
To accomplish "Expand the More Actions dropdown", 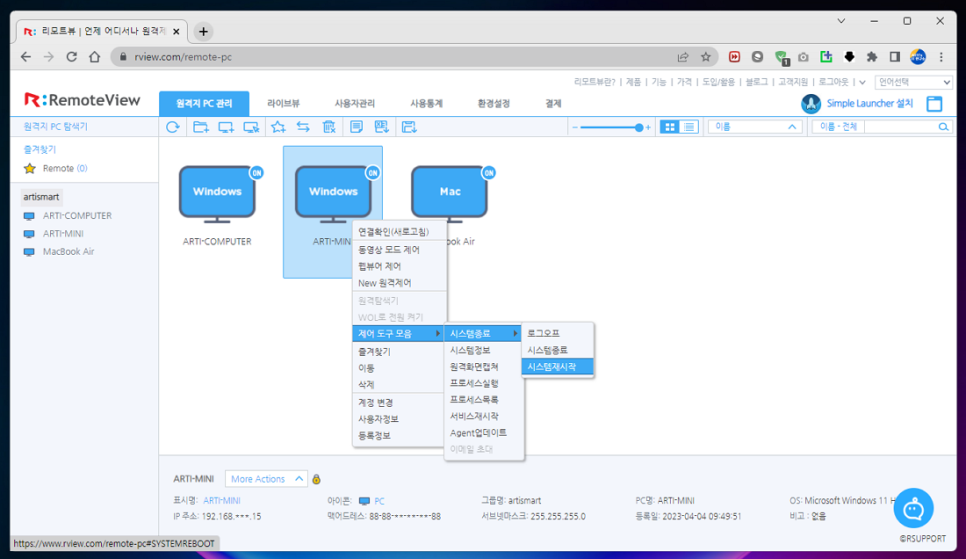I will click(266, 479).
